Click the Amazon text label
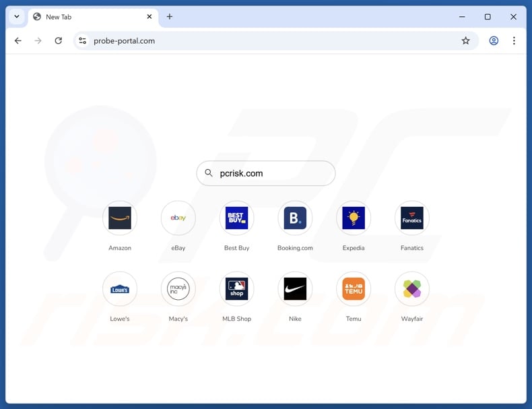 [x=120, y=248]
